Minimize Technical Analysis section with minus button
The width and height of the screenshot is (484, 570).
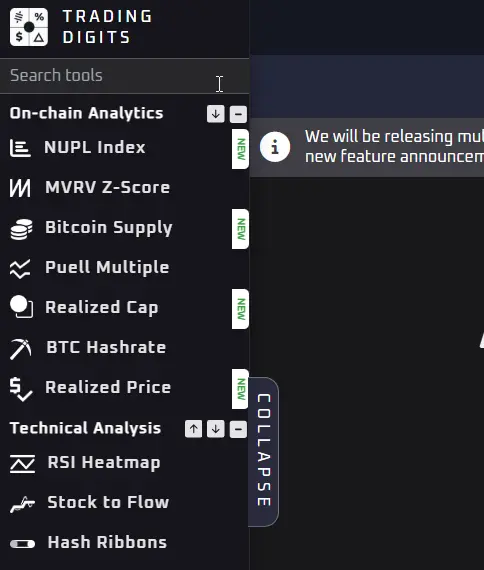click(238, 429)
